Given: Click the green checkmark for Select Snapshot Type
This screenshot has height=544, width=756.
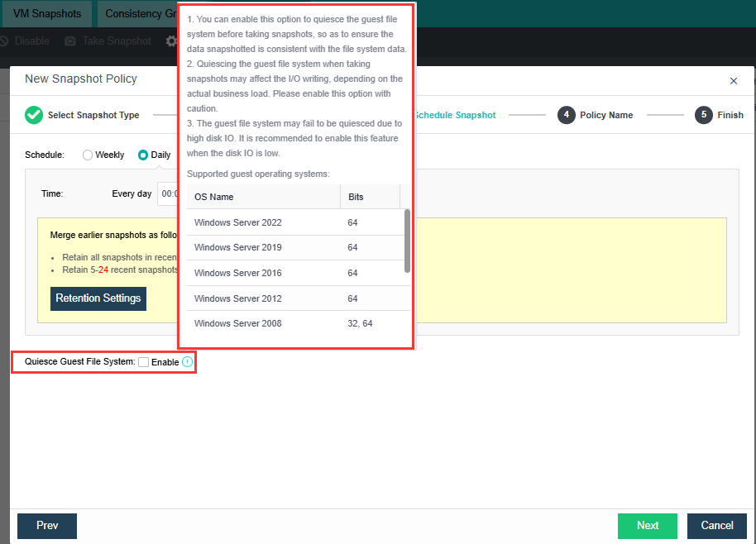Looking at the screenshot, I should [x=34, y=115].
